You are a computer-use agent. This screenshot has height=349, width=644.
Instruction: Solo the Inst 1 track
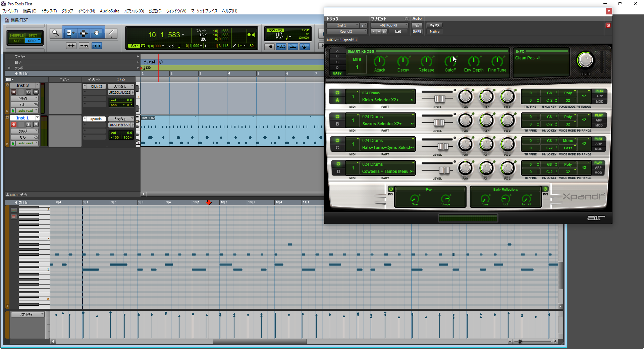pyautogui.click(x=29, y=124)
